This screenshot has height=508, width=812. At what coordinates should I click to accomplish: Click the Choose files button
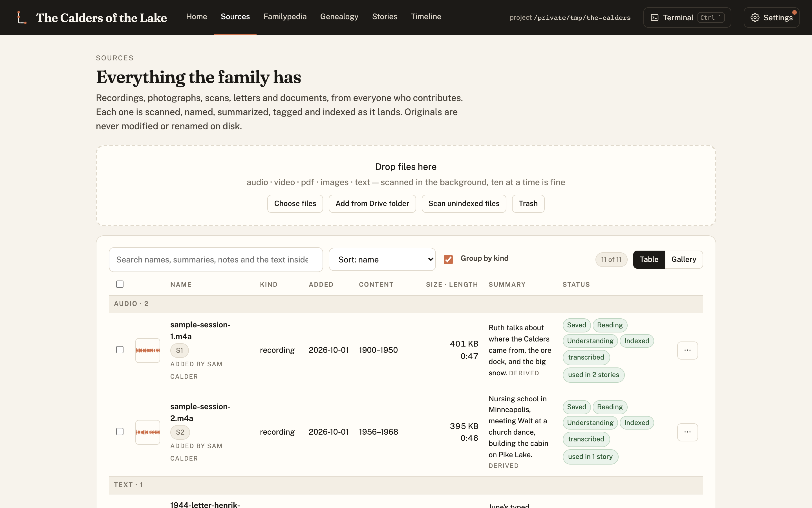[295, 203]
